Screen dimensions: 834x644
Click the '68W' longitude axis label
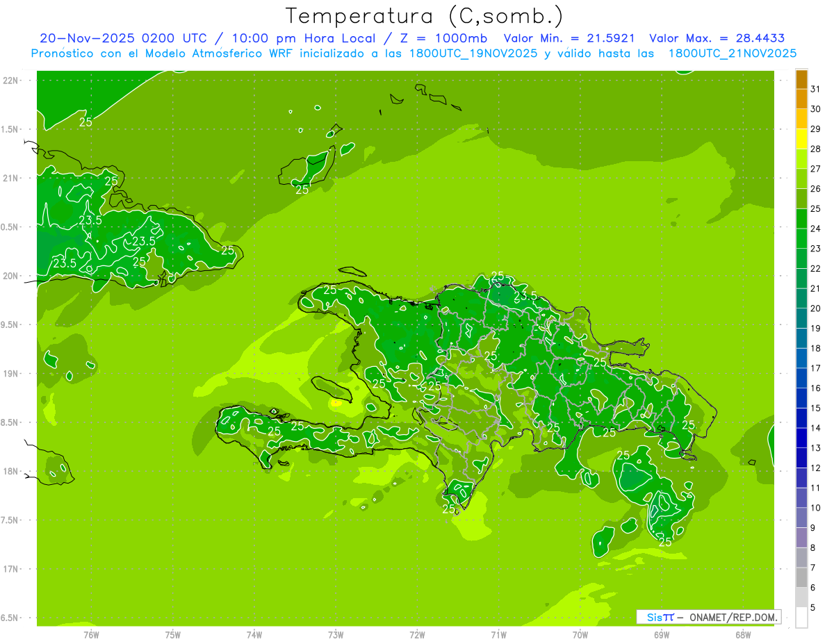[743, 634]
